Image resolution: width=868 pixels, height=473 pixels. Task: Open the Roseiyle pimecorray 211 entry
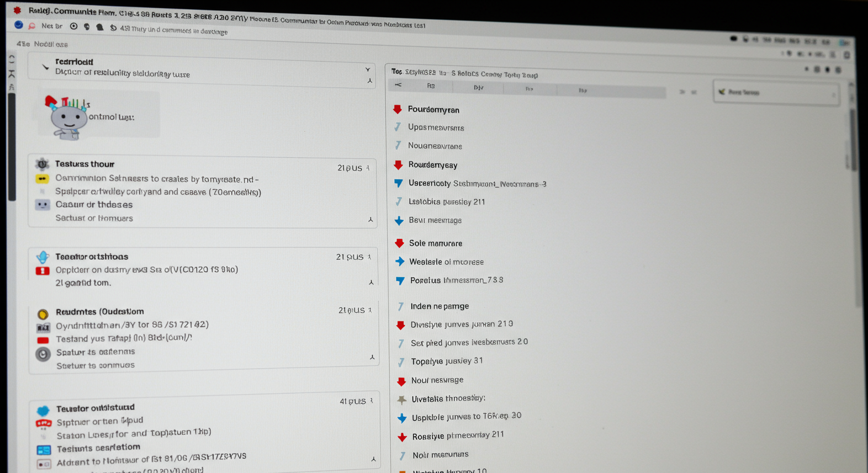click(457, 435)
